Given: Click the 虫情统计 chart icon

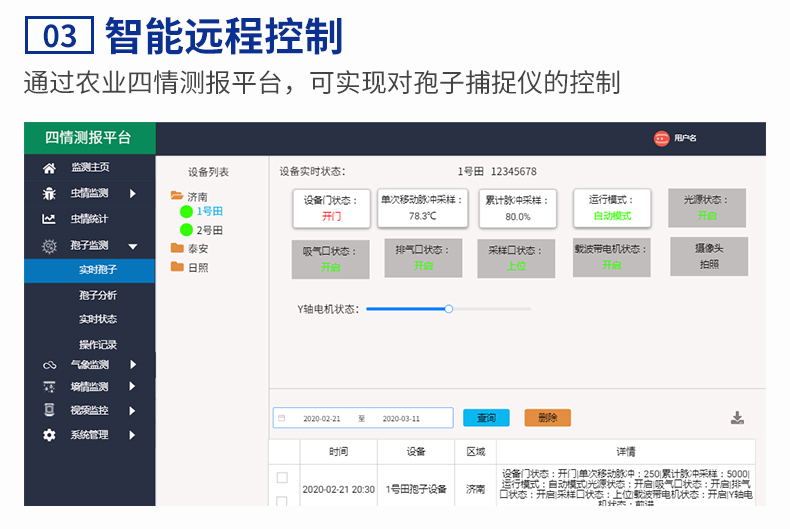Looking at the screenshot, I should 49,219.
